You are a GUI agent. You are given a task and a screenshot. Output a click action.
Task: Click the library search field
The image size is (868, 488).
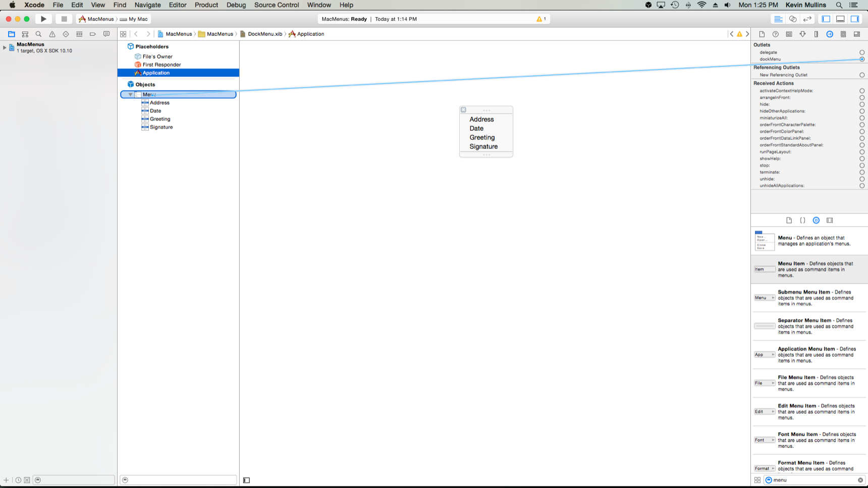pos(813,480)
